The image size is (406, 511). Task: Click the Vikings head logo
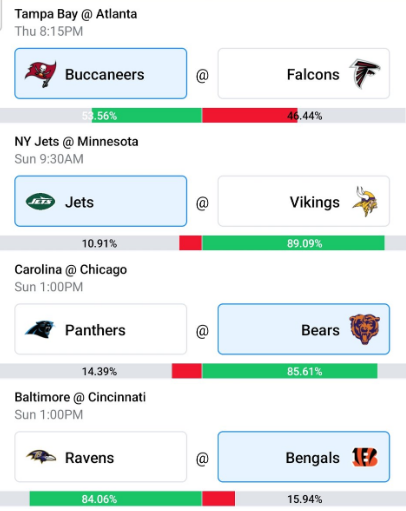click(365, 201)
